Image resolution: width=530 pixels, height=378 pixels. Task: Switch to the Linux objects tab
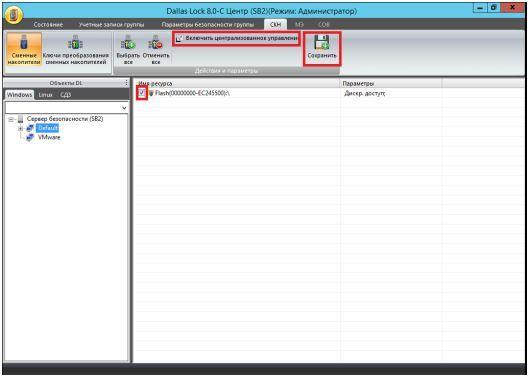click(x=45, y=95)
